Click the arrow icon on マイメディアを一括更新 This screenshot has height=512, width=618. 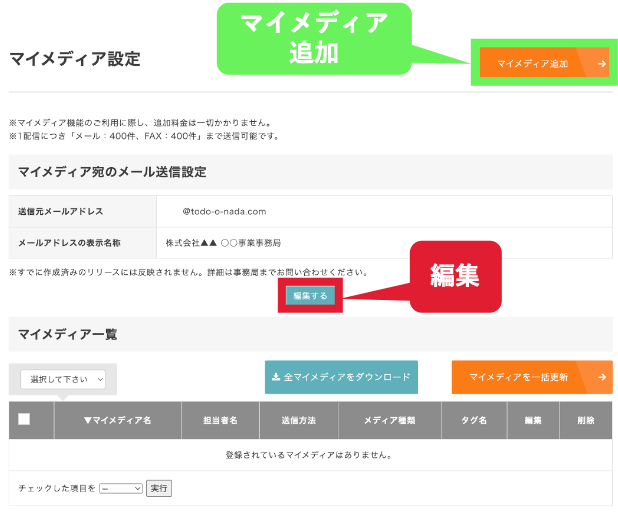click(602, 377)
